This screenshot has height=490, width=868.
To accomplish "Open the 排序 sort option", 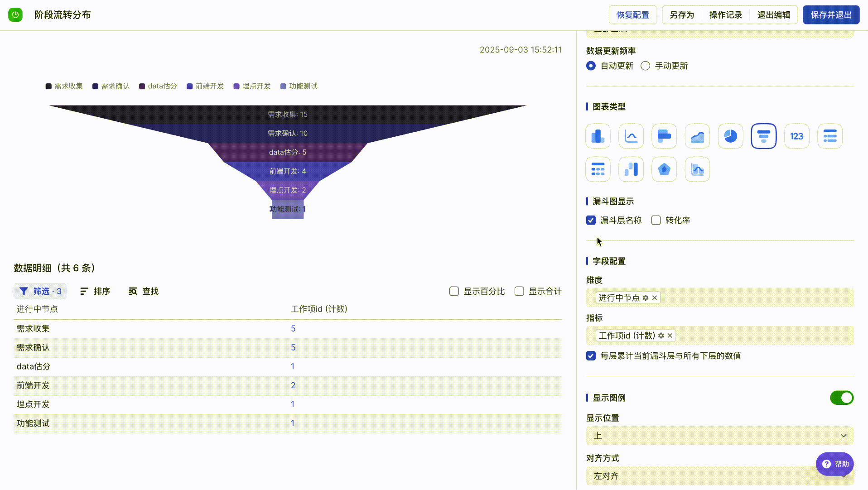I will [x=95, y=291].
